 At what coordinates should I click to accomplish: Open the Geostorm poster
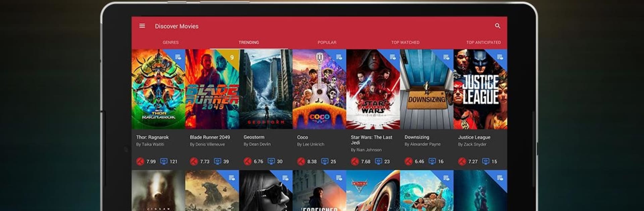point(266,89)
